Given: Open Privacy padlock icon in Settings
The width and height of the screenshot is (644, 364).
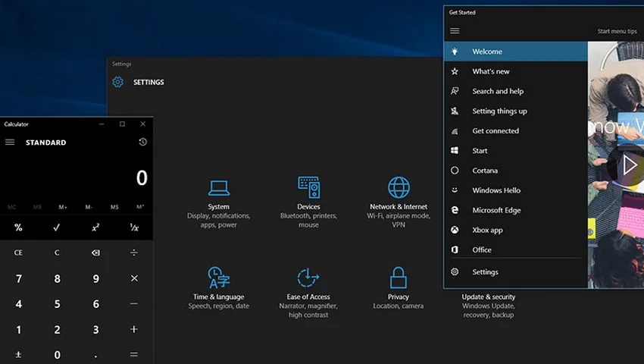Looking at the screenshot, I should click(x=399, y=278).
